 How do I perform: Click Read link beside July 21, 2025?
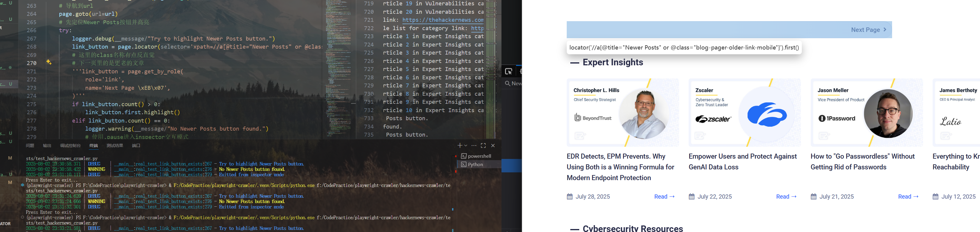click(908, 197)
